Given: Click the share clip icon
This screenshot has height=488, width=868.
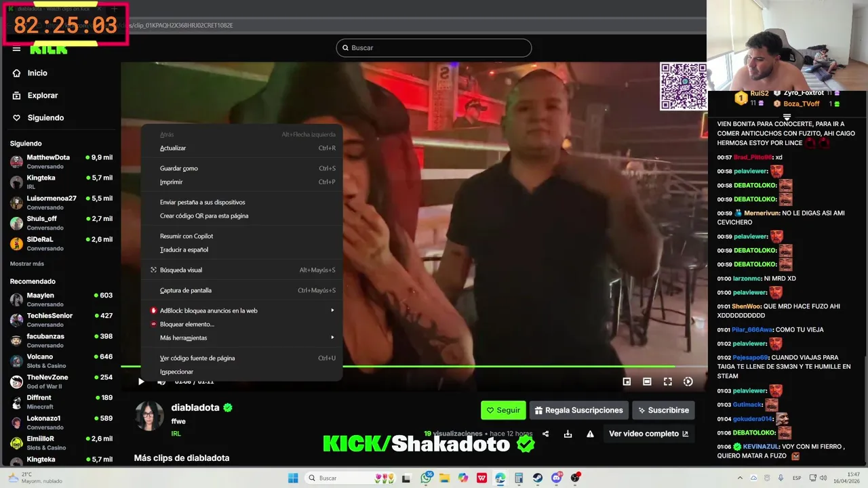Looking at the screenshot, I should (545, 434).
